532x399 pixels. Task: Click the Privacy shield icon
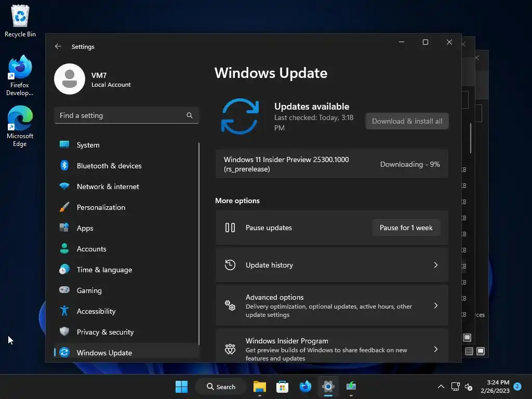[x=64, y=331]
